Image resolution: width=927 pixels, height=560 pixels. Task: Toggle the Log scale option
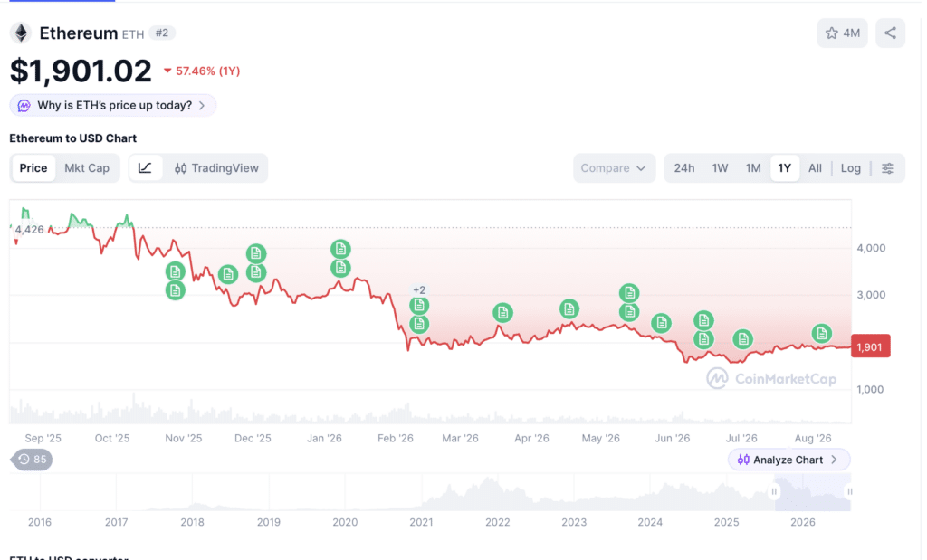pos(851,168)
